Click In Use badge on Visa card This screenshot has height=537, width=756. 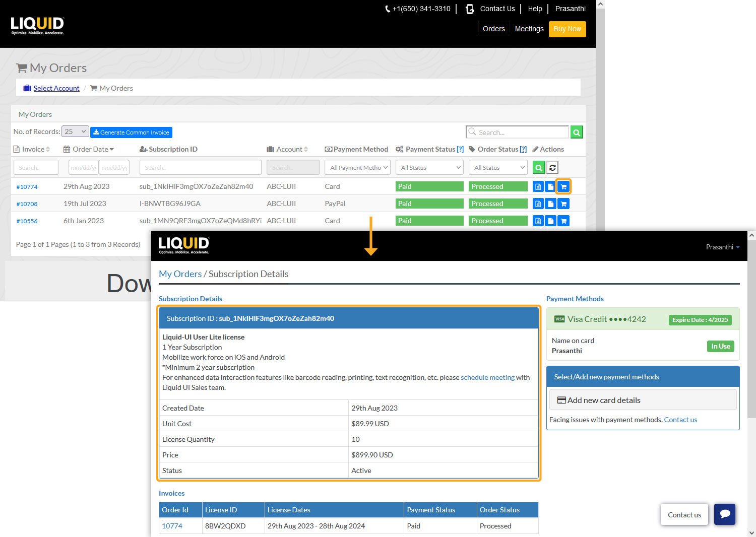(x=721, y=346)
